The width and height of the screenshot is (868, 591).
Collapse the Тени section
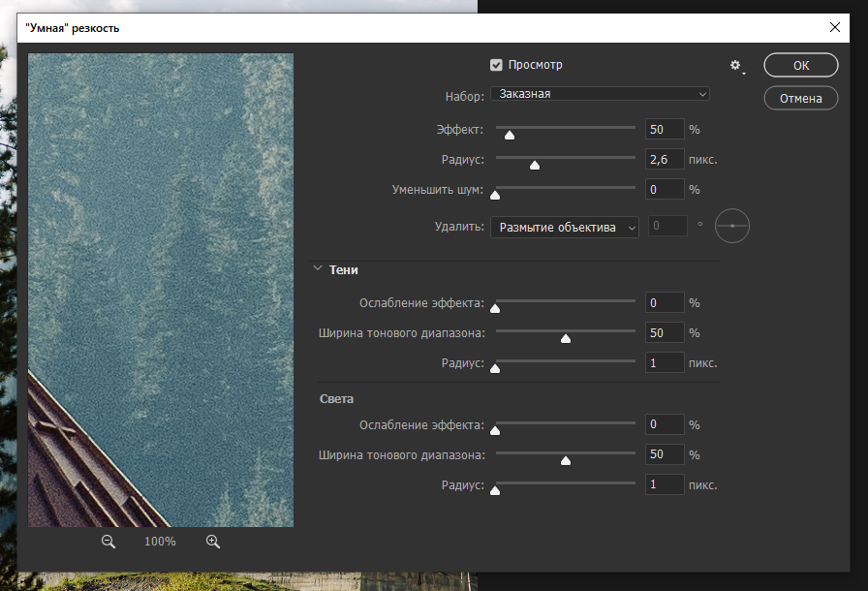[318, 269]
